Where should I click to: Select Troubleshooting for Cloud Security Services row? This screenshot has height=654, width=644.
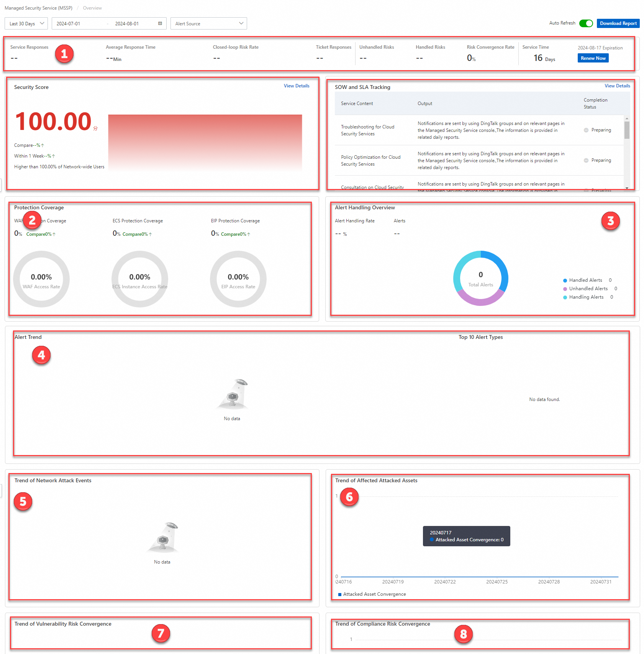479,130
